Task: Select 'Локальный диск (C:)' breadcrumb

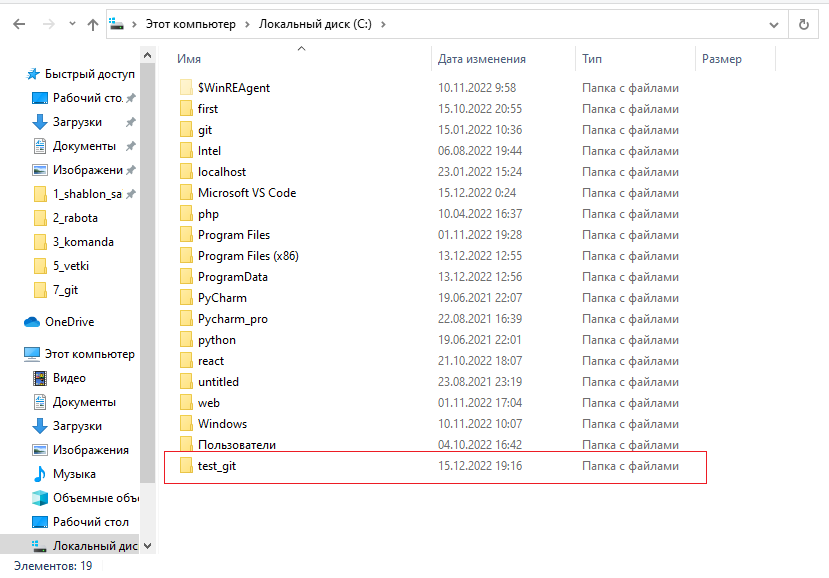Action: coord(315,24)
